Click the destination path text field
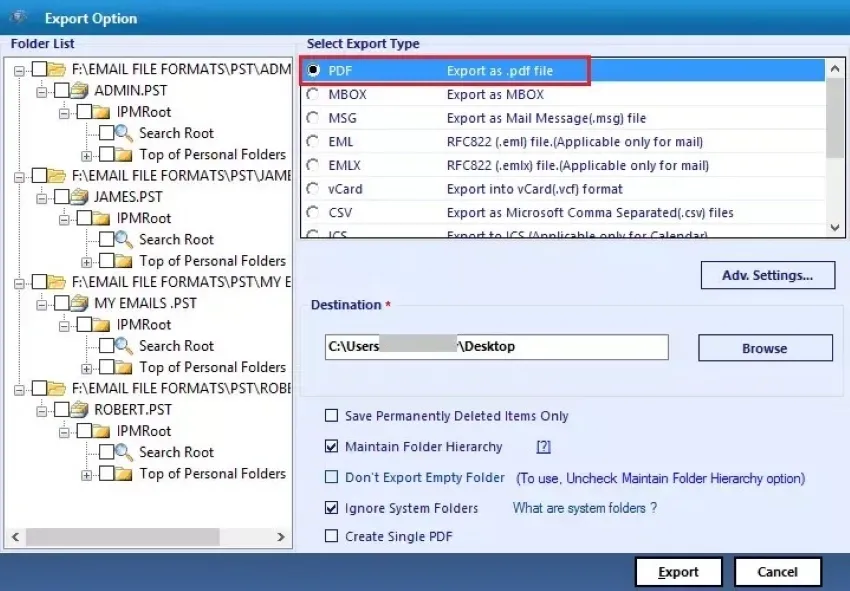Image resolution: width=850 pixels, height=591 pixels. (495, 347)
